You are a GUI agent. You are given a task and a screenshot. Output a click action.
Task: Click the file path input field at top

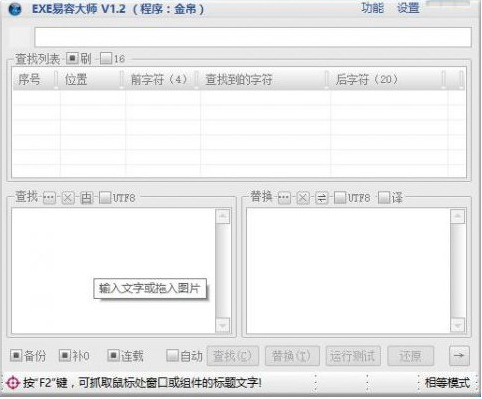tap(253, 37)
